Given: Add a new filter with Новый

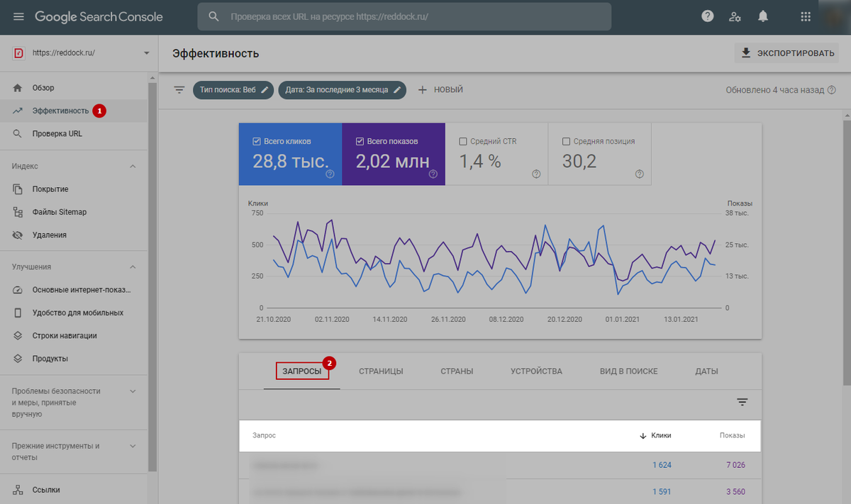Looking at the screenshot, I should click(440, 90).
